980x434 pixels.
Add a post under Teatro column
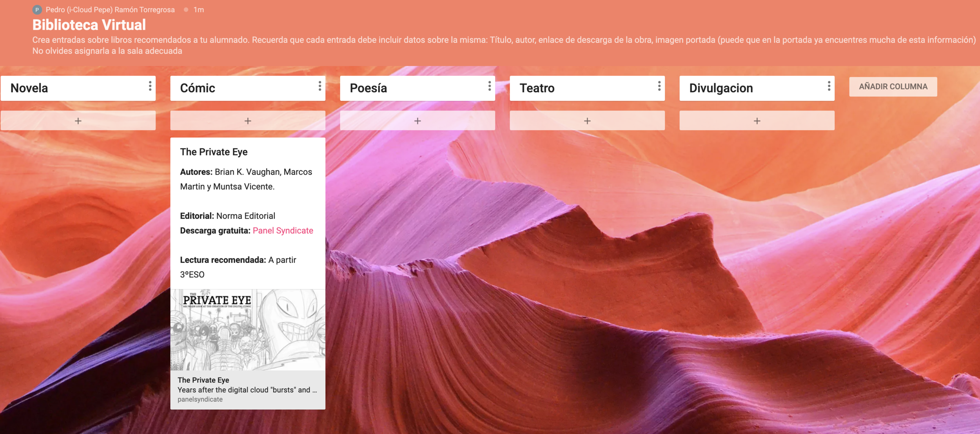[x=587, y=121]
